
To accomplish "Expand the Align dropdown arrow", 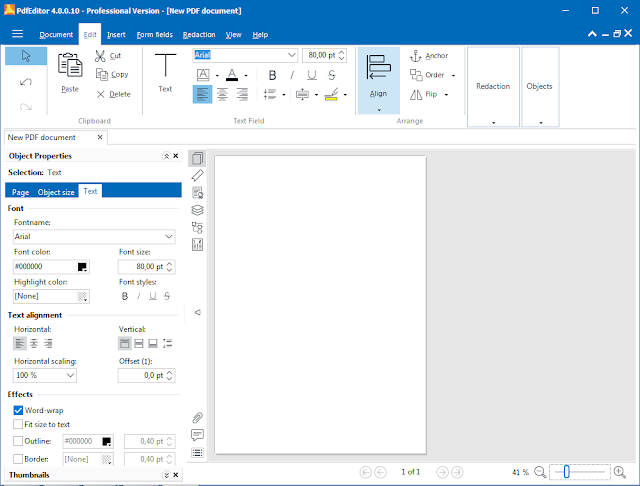I will (x=379, y=110).
